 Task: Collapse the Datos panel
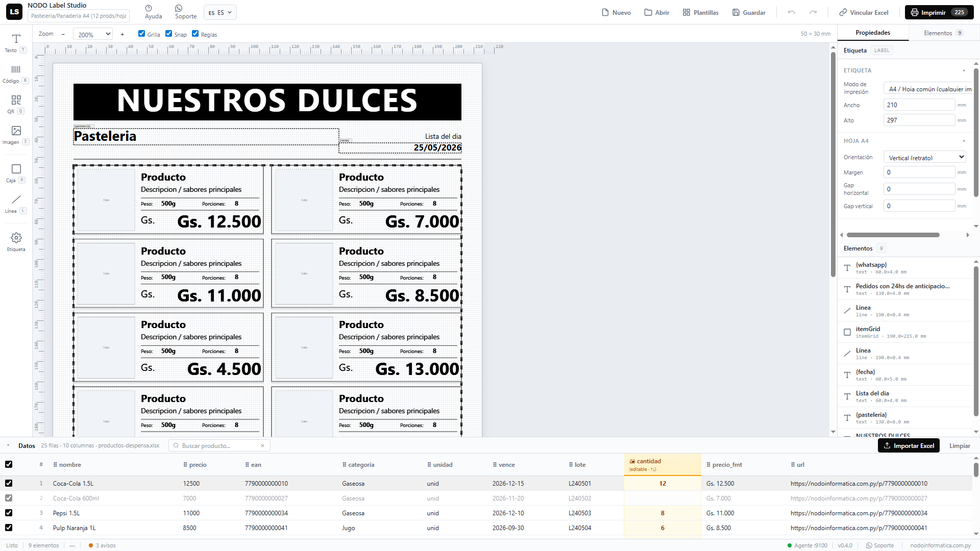tap(8, 445)
